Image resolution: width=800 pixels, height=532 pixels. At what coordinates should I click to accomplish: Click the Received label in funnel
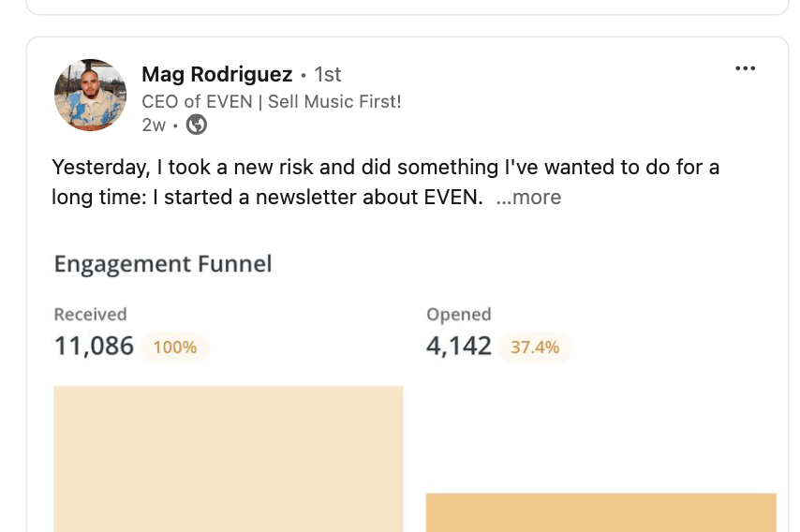[x=90, y=315]
